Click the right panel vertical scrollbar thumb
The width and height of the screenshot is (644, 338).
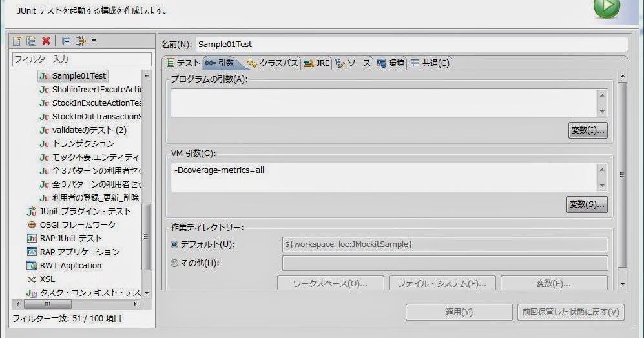(x=623, y=174)
